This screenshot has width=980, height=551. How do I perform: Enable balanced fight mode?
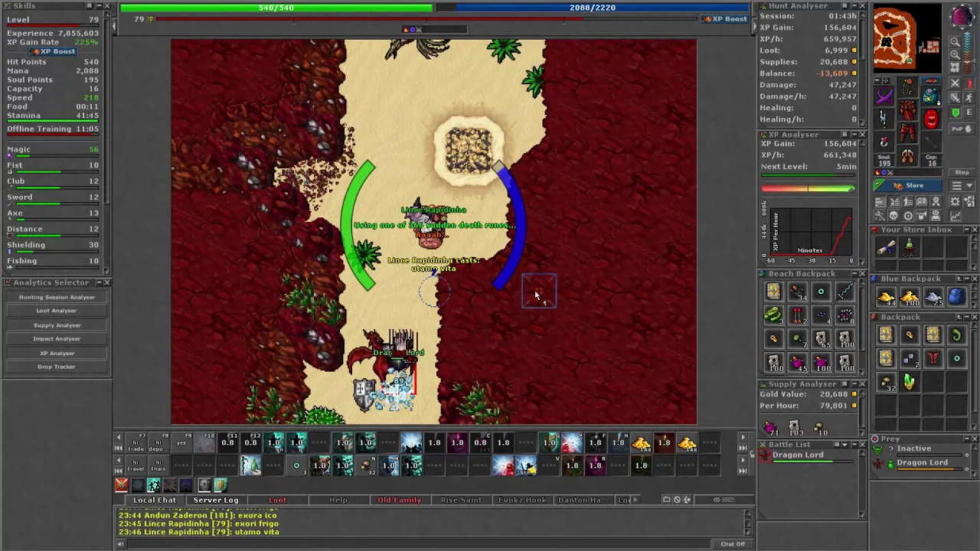pos(955,97)
